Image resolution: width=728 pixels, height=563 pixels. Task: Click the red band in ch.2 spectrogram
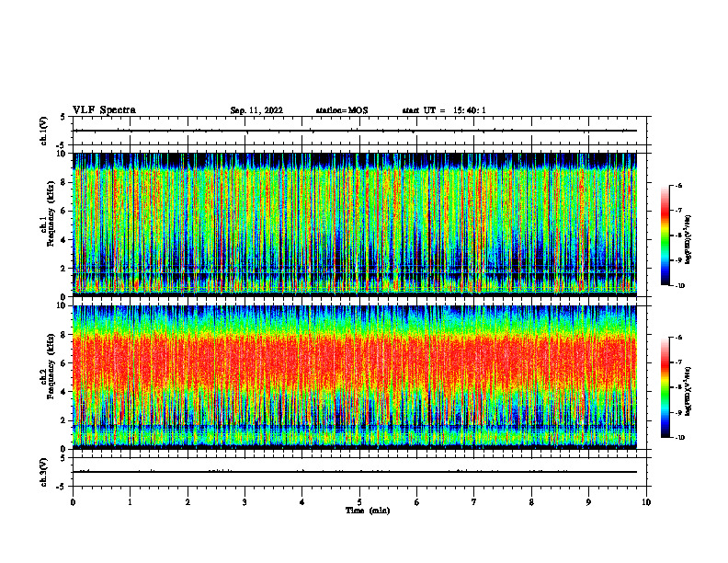pos(355,362)
